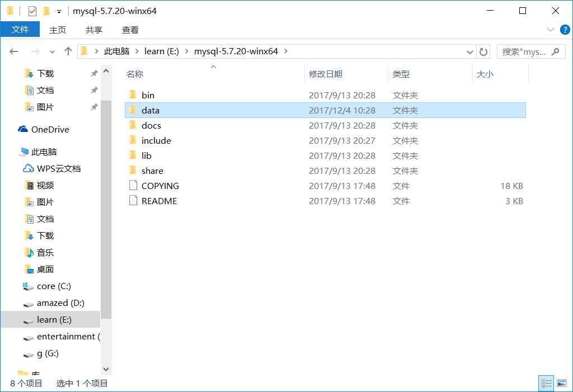Click 此电脑 in the address breadcrumb
Image resolution: width=573 pixels, height=392 pixels.
click(116, 51)
